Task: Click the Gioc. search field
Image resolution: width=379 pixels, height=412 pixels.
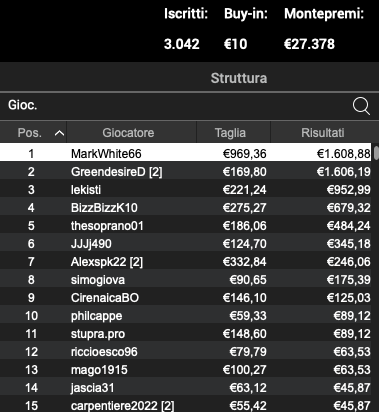Action: point(173,106)
